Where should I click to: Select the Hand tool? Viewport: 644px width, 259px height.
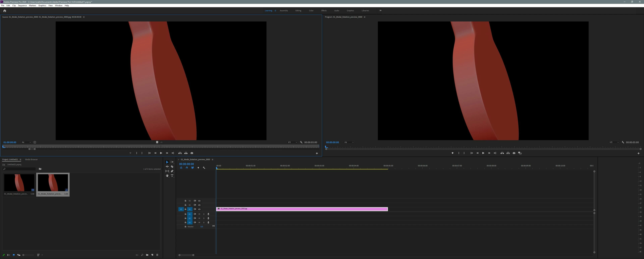coord(167,176)
